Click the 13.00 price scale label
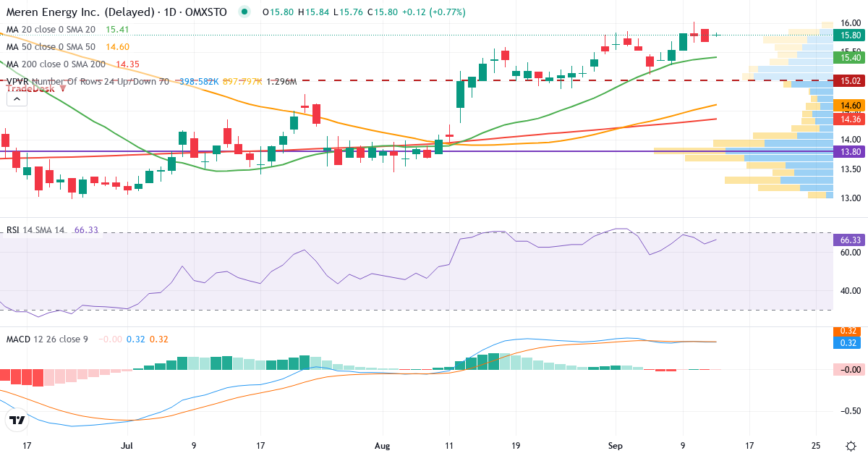The width and height of the screenshot is (868, 456). [x=850, y=198]
